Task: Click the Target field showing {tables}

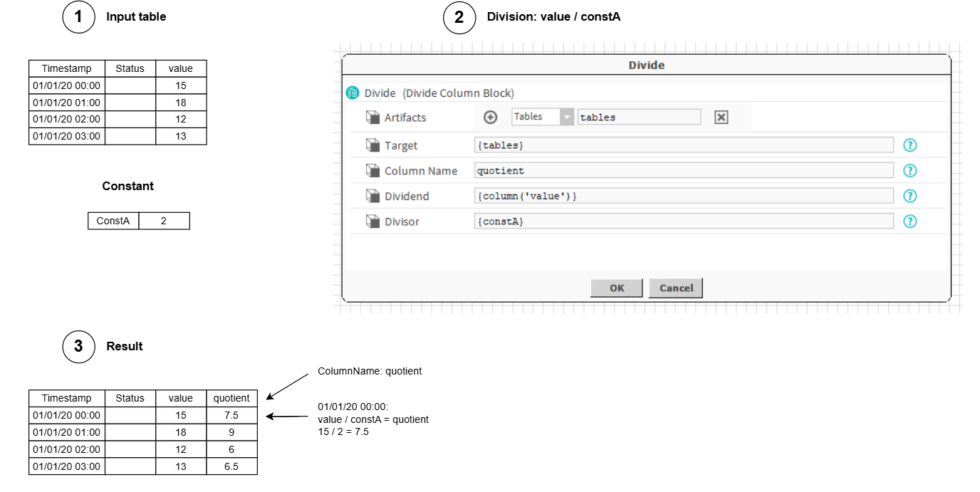Action: pos(683,145)
